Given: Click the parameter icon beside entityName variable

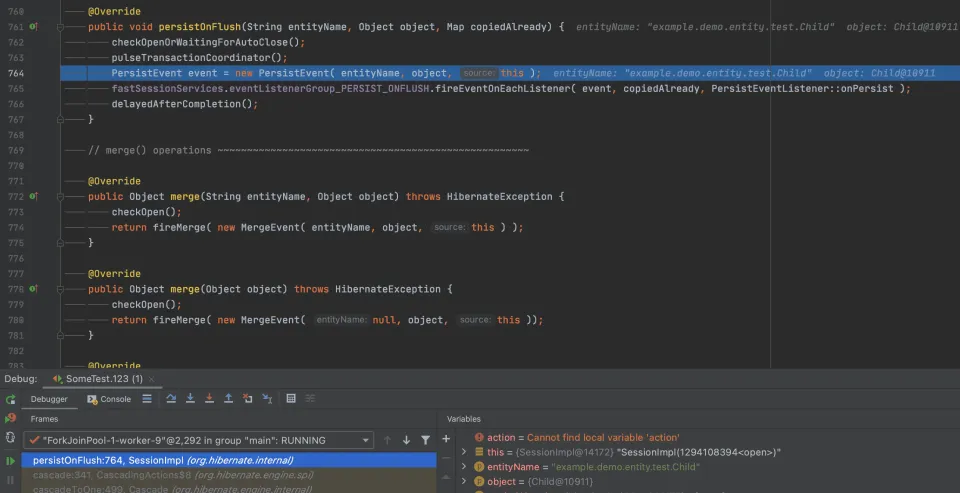Looking at the screenshot, I should (x=479, y=467).
